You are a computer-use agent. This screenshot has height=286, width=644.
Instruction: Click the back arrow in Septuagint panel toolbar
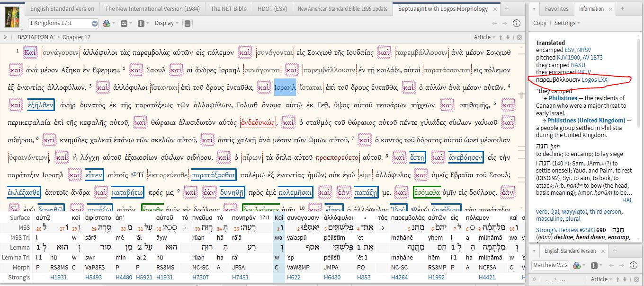(495, 23)
